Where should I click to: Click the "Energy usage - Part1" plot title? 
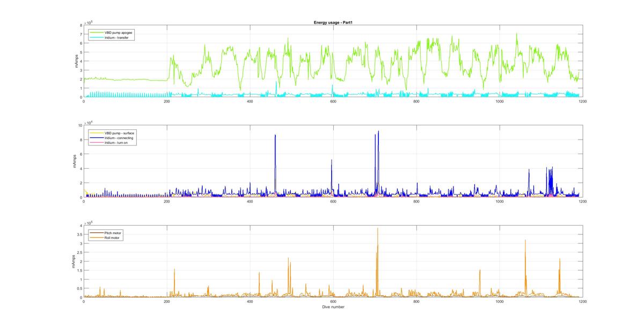333,23
